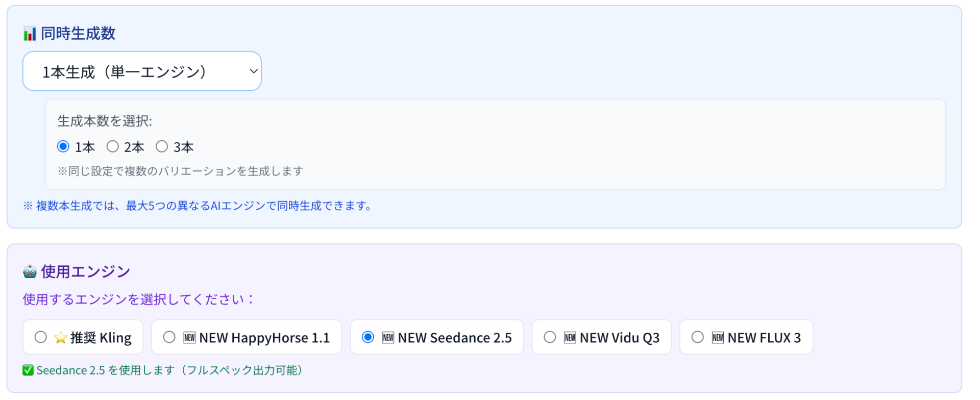This screenshot has height=400, width=980.
Task: Click the NEW badge icon on FLUX 3
Action: (718, 337)
